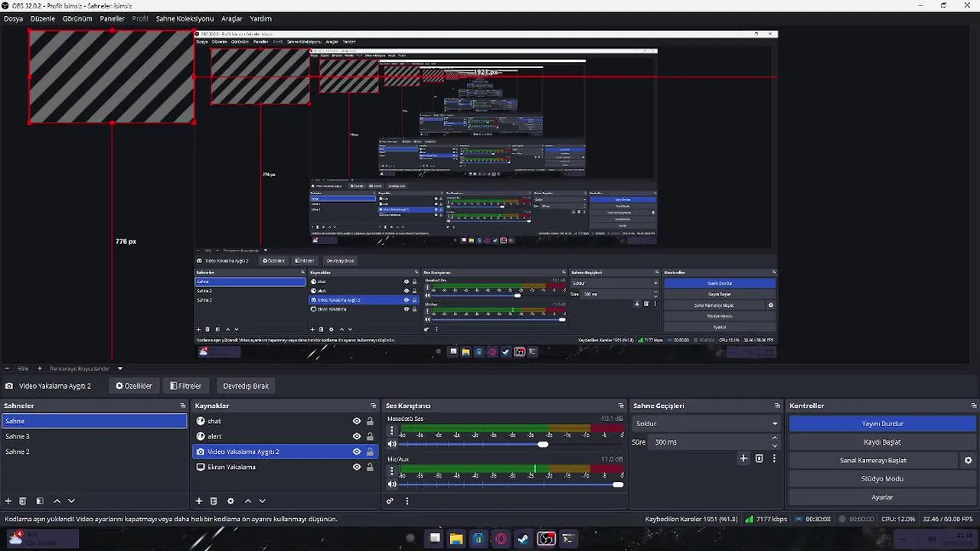Image resolution: width=980 pixels, height=551 pixels.
Task: Hide Video Yakalama Aygıtı 2 source
Action: point(357,452)
